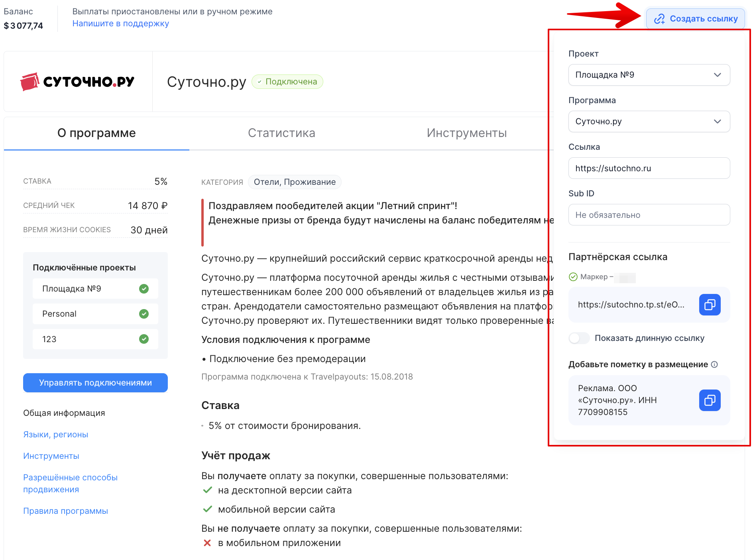Click the red cross by в мобильном приложении
The width and height of the screenshot is (755, 560).
click(x=207, y=543)
